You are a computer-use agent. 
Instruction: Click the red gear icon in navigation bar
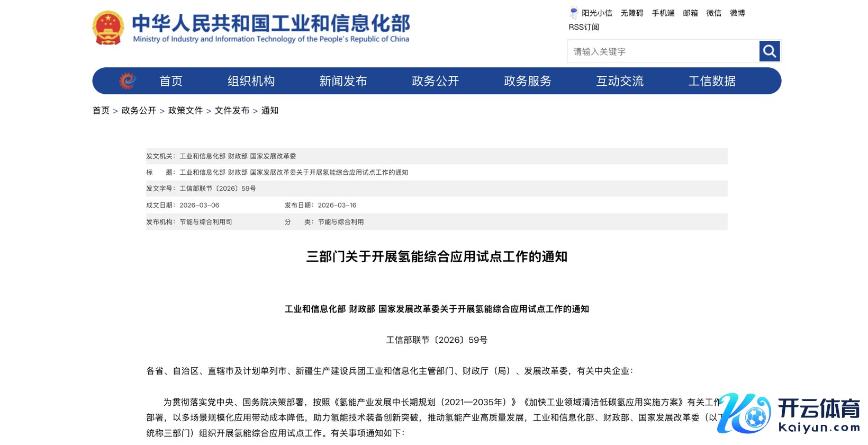click(x=127, y=81)
